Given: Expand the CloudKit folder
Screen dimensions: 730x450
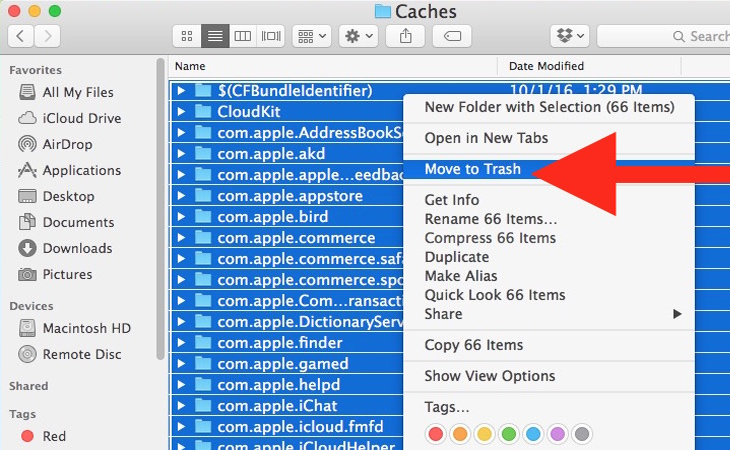Looking at the screenshot, I should pyautogui.click(x=181, y=112).
